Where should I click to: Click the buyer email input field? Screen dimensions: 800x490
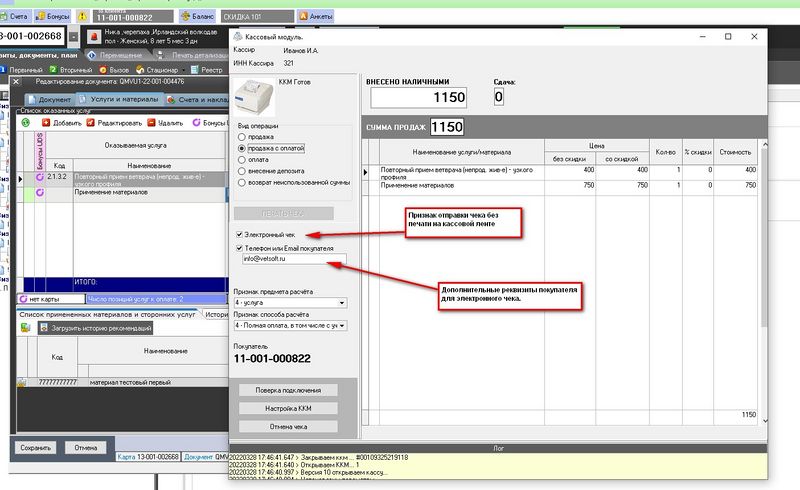click(x=292, y=259)
